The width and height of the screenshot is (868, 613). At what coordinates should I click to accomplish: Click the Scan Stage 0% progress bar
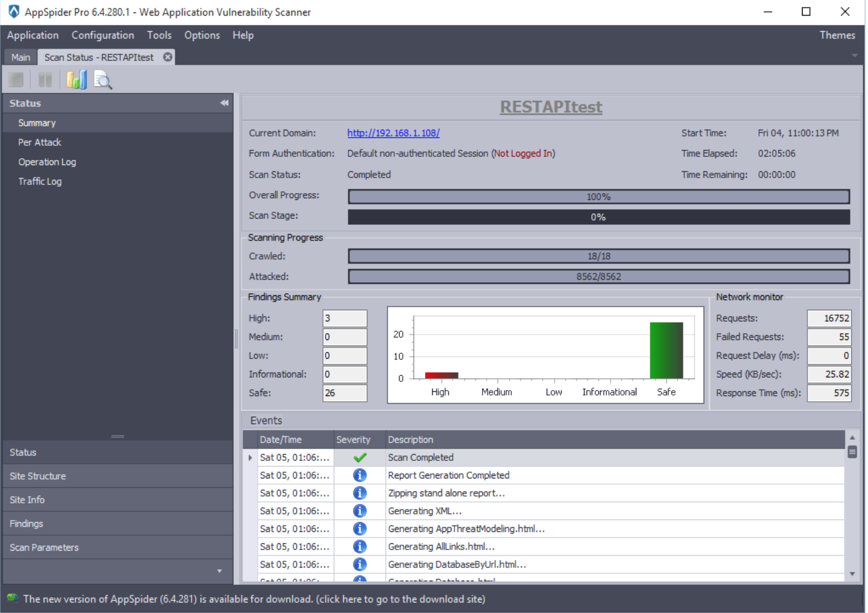click(599, 217)
